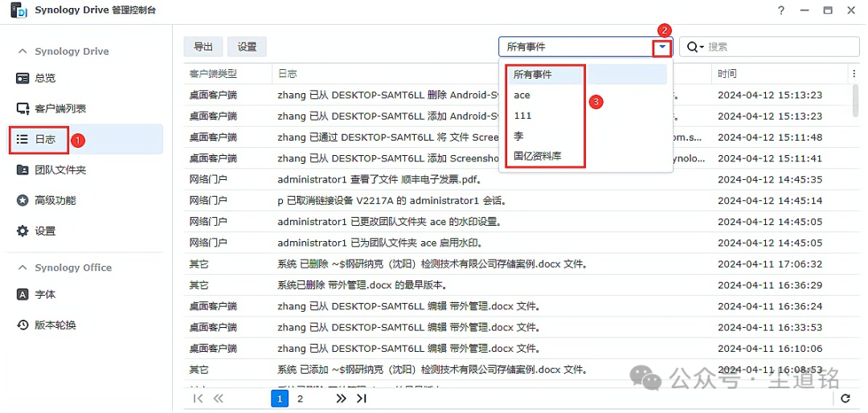
Task: Open the search filter magnifier dropdown
Action: point(694,47)
